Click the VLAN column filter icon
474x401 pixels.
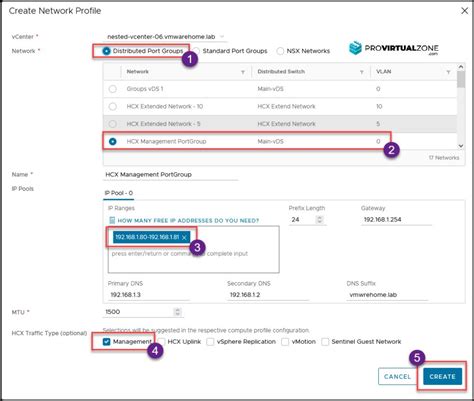point(448,72)
